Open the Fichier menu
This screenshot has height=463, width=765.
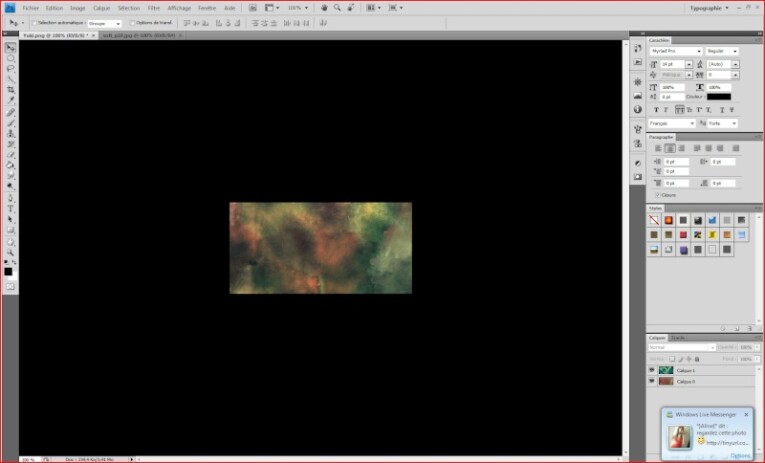tap(30, 8)
